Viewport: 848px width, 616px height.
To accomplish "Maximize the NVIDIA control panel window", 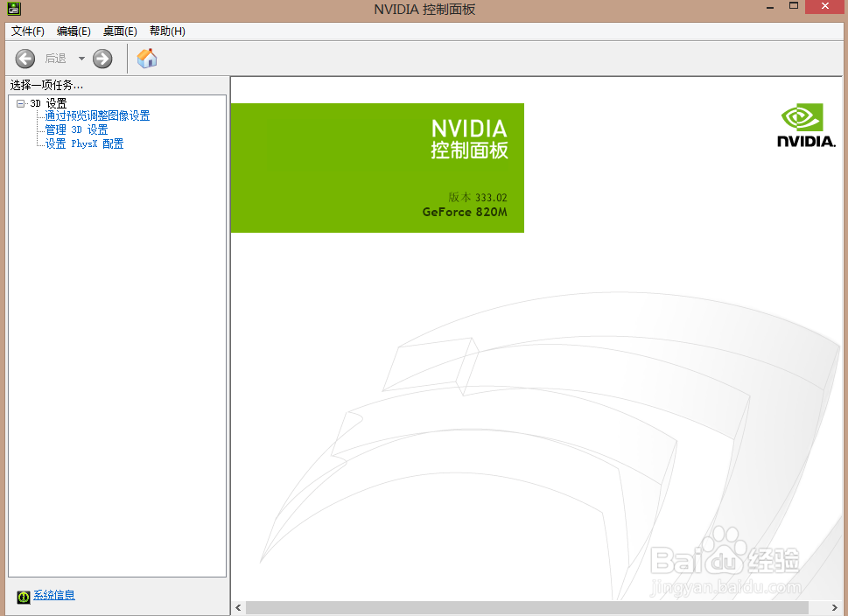I will click(794, 6).
